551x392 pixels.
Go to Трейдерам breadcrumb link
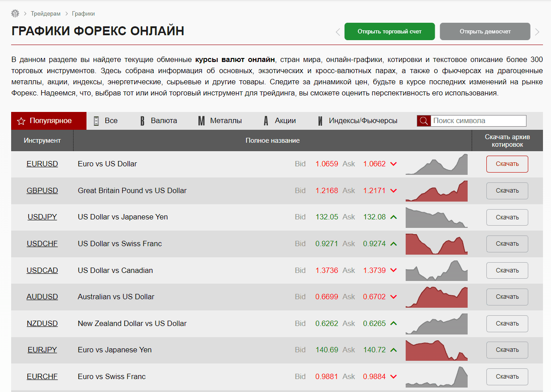[46, 13]
